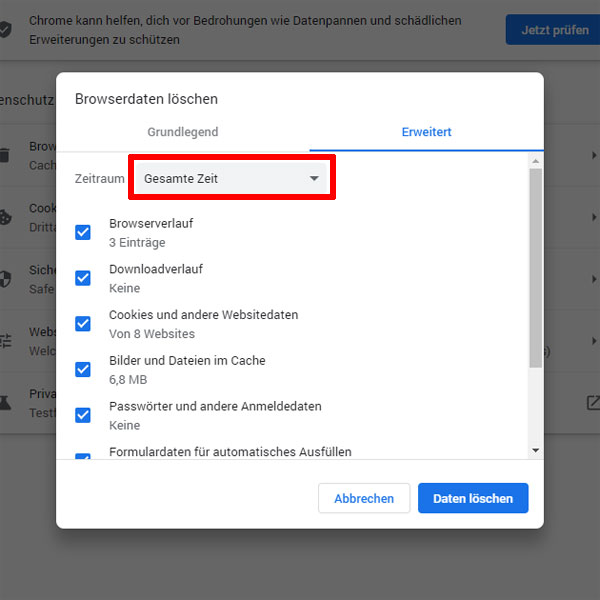Select the Erweitert tab
The height and width of the screenshot is (600, 600).
[426, 132]
